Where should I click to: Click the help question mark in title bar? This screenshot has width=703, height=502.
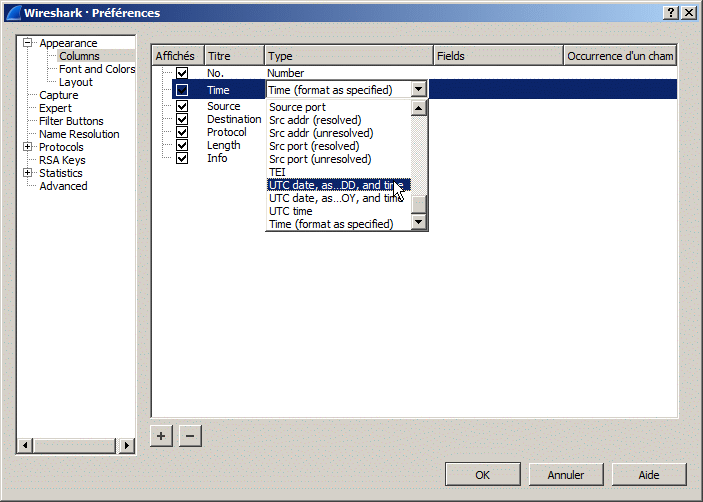coord(670,12)
